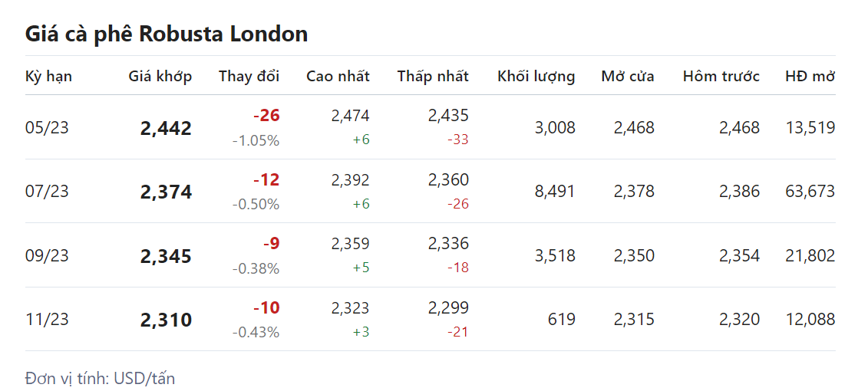Select the 05/23 contract term row label
Screen dimensions: 868x391
47,128
